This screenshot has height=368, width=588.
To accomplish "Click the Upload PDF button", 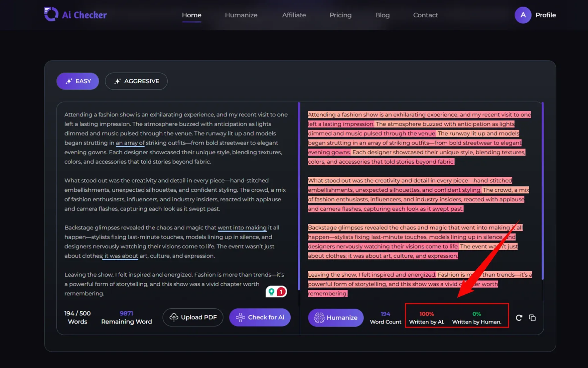I will pos(193,317).
